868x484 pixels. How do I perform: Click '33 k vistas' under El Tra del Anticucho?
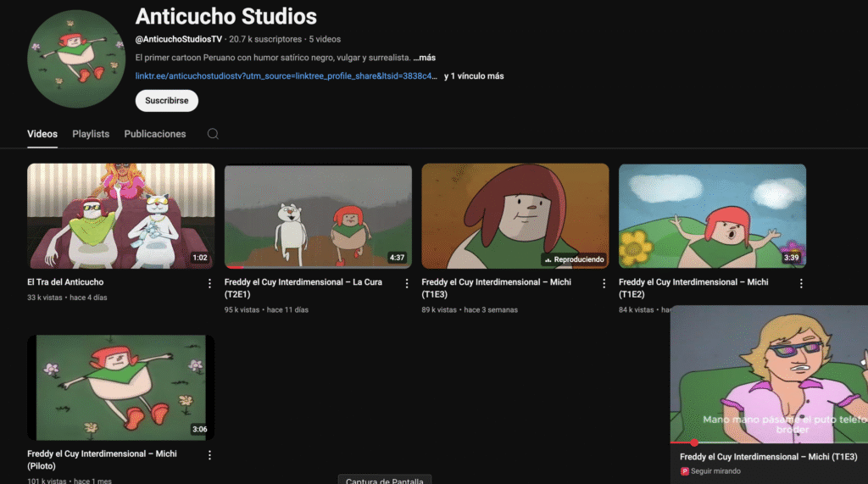pyautogui.click(x=45, y=298)
